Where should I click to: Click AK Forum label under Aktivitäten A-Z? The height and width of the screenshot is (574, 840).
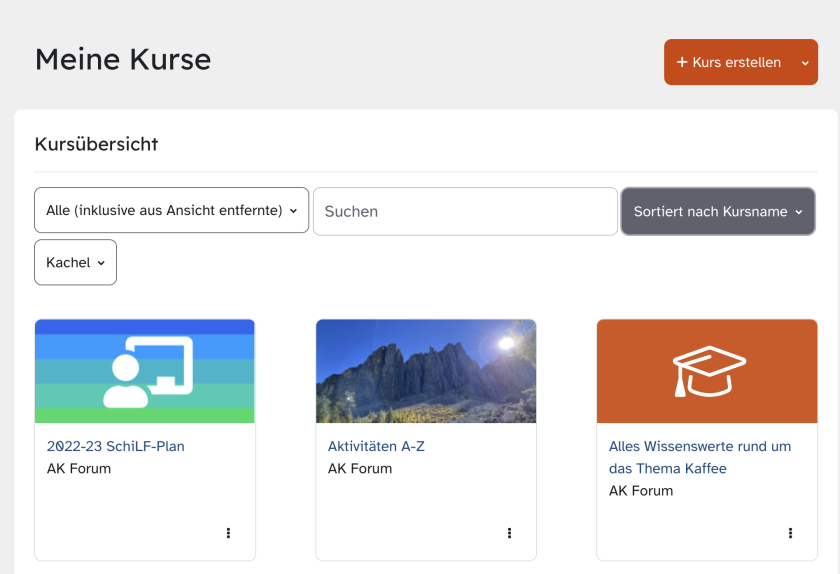point(360,468)
